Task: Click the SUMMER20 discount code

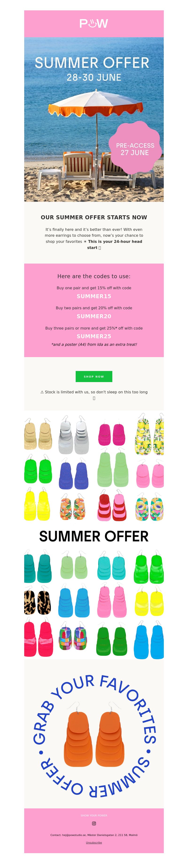Action: point(94,316)
